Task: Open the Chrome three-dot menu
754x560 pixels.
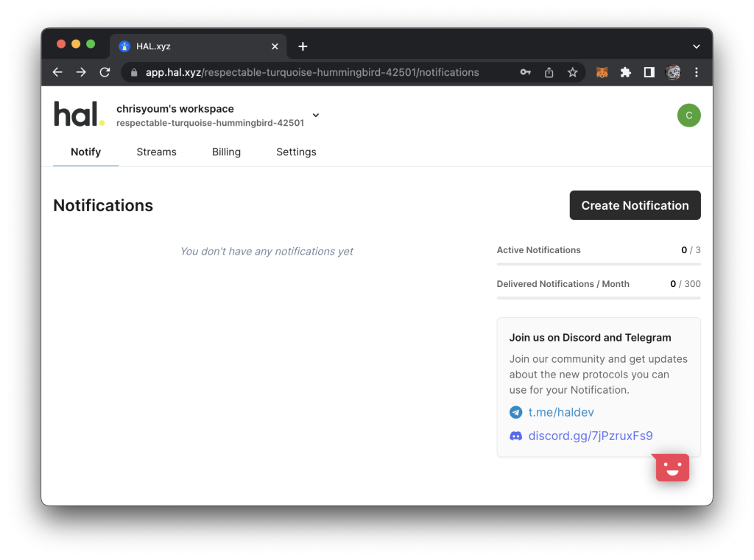Action: pos(697,72)
